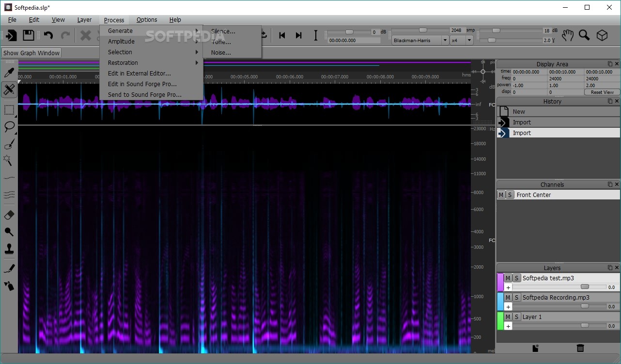This screenshot has height=364, width=621.
Task: Select the Hand pan tool
Action: pos(567,35)
